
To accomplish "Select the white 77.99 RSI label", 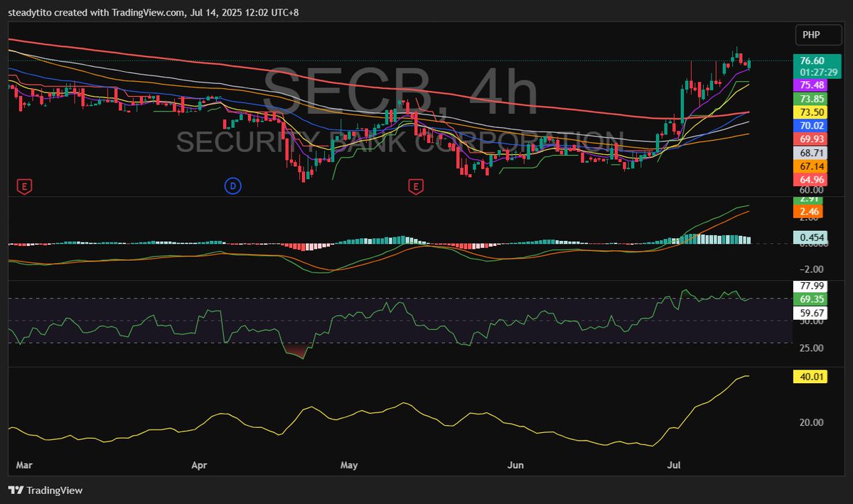I will pyautogui.click(x=811, y=286).
